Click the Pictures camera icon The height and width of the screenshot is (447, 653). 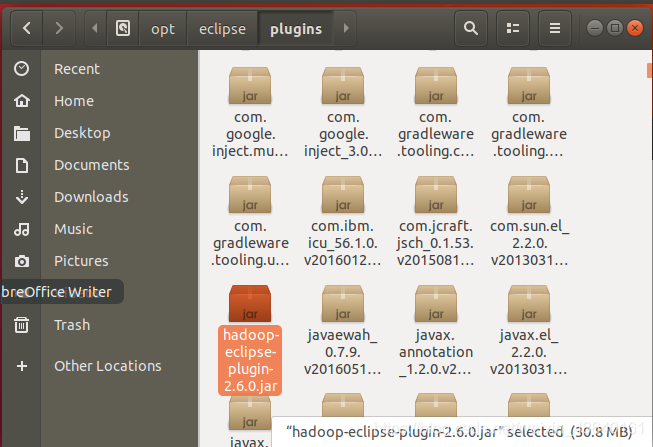[x=22, y=261]
